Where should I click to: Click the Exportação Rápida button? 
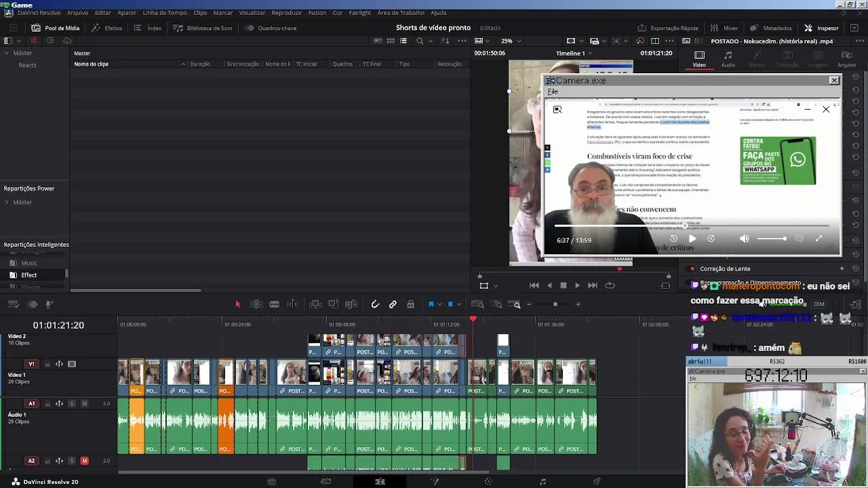tap(668, 28)
